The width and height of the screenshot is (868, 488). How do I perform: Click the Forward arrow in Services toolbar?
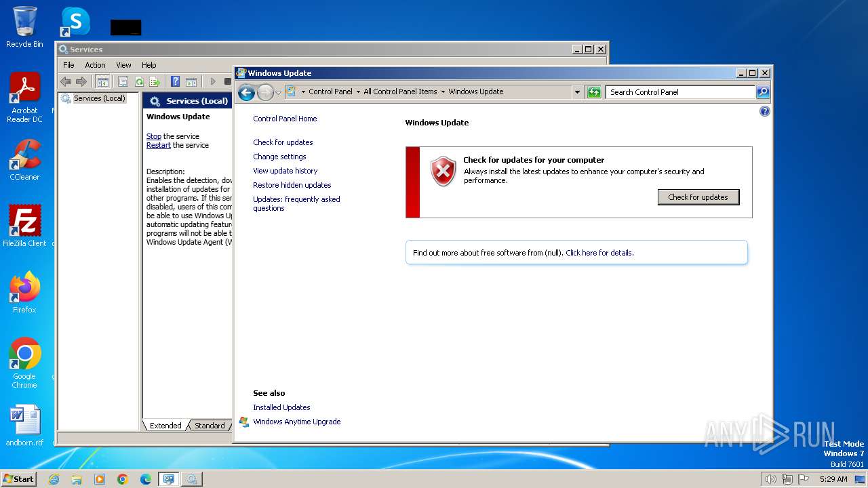point(81,82)
